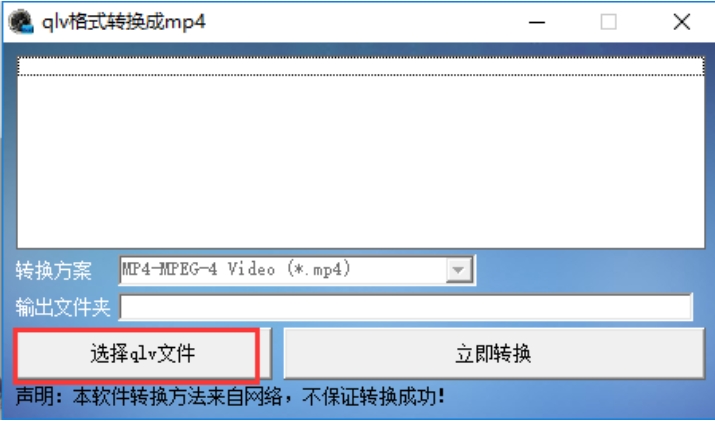This screenshot has width=715, height=423.
Task: Click the 转换方案 label
Action: pos(53,270)
